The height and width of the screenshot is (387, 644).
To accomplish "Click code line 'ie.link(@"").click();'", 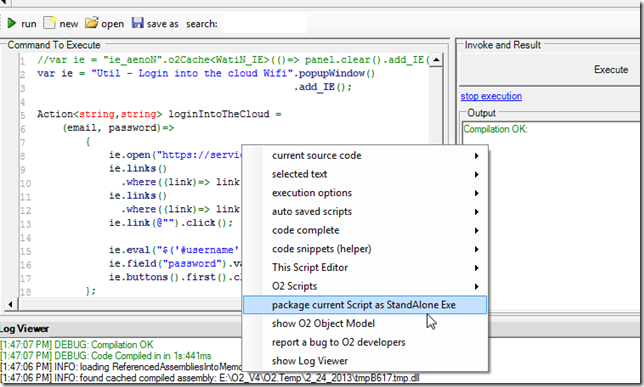I will [x=171, y=223].
